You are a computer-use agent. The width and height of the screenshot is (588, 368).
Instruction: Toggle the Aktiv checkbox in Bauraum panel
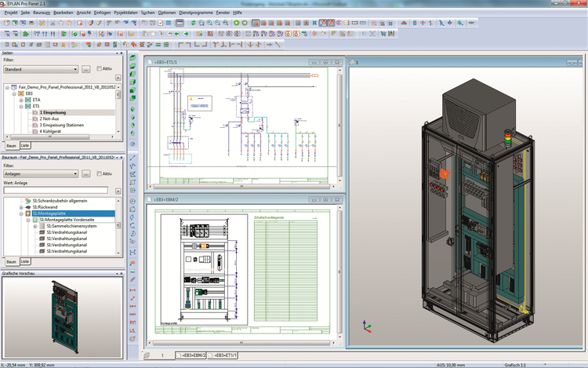tap(98, 173)
